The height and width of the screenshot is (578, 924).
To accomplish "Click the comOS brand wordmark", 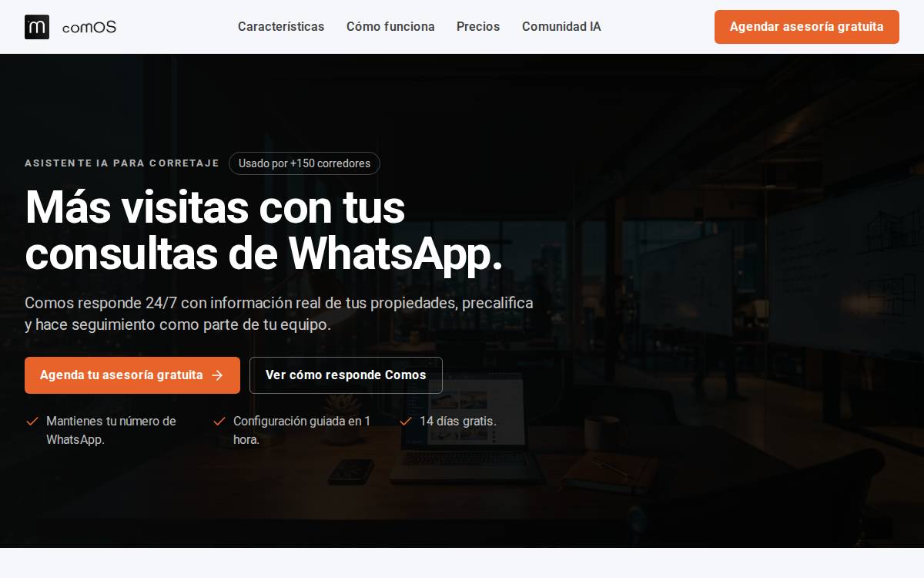I will click(x=89, y=27).
